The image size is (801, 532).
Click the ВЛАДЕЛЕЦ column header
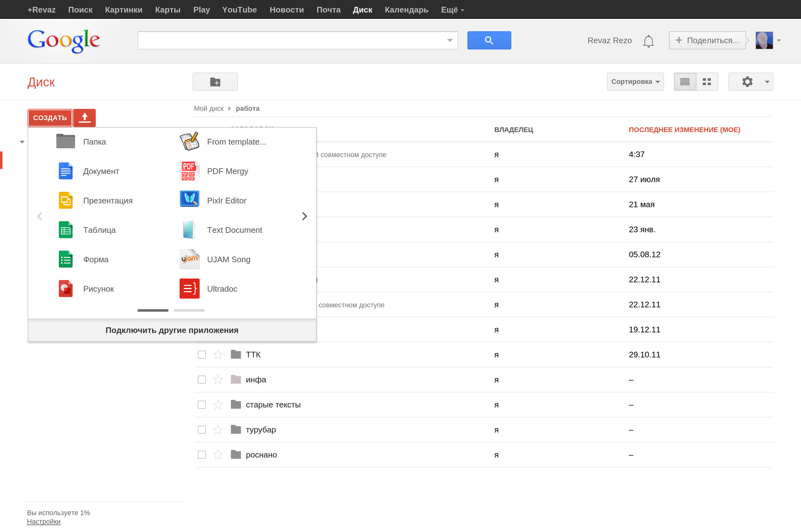click(x=514, y=130)
